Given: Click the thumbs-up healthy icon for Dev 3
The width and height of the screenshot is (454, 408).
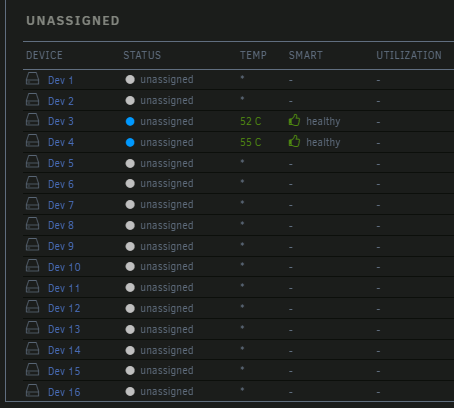Looking at the screenshot, I should point(294,120).
